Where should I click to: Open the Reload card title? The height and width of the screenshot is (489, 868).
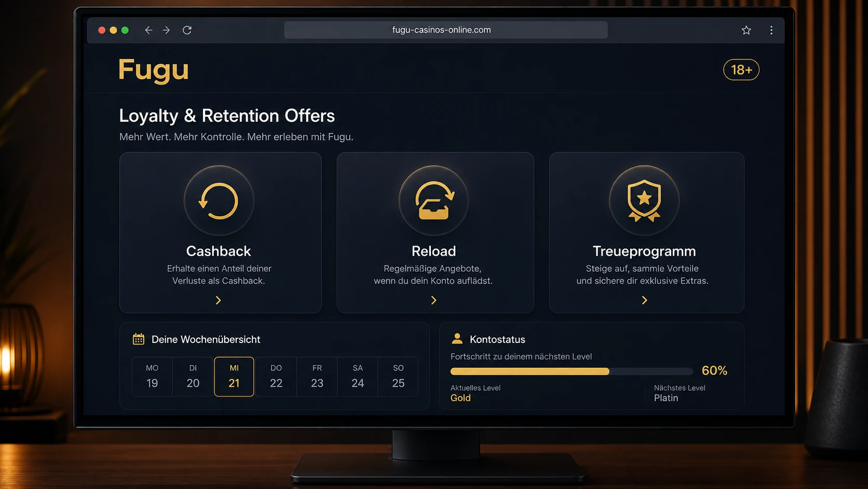[x=433, y=251]
